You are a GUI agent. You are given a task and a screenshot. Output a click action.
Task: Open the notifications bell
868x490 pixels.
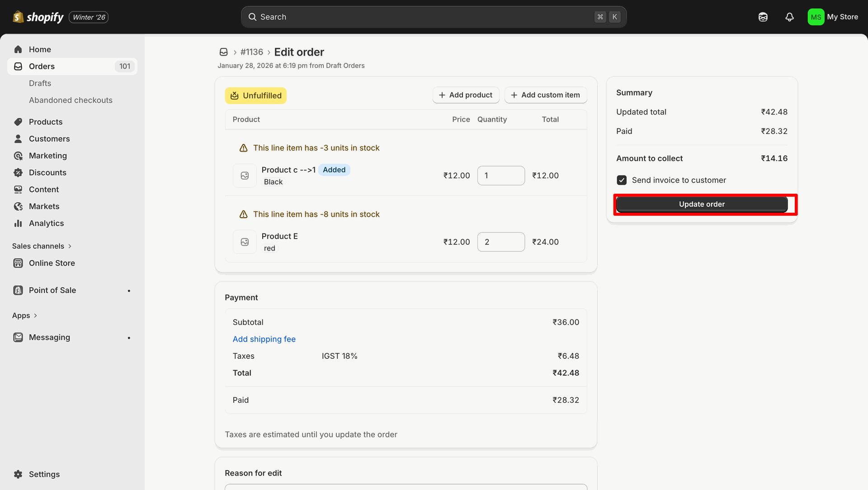coord(789,17)
